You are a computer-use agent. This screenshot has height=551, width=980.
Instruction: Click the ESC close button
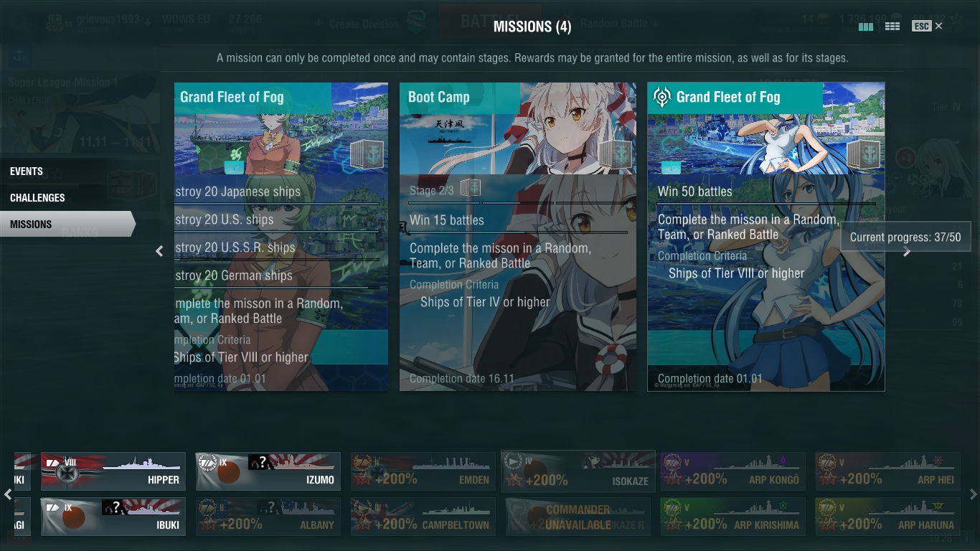(927, 26)
